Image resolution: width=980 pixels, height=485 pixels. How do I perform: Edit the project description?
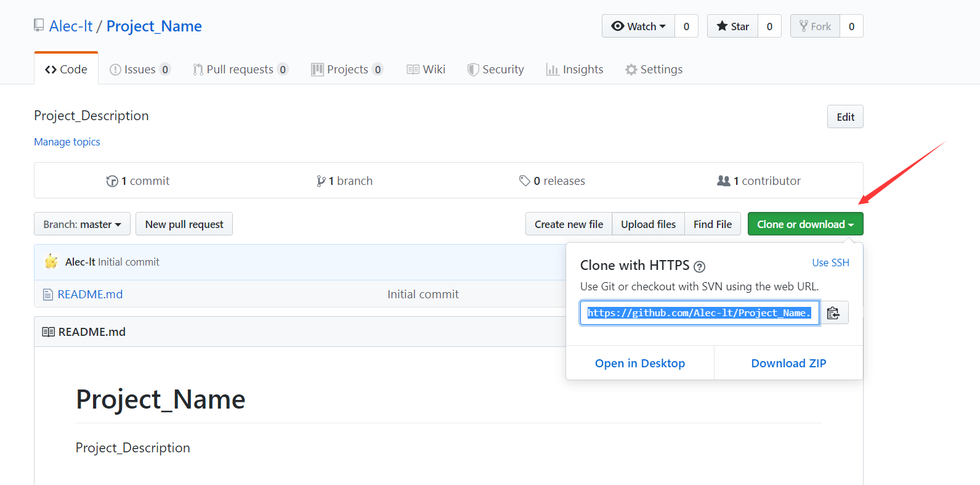pos(845,117)
